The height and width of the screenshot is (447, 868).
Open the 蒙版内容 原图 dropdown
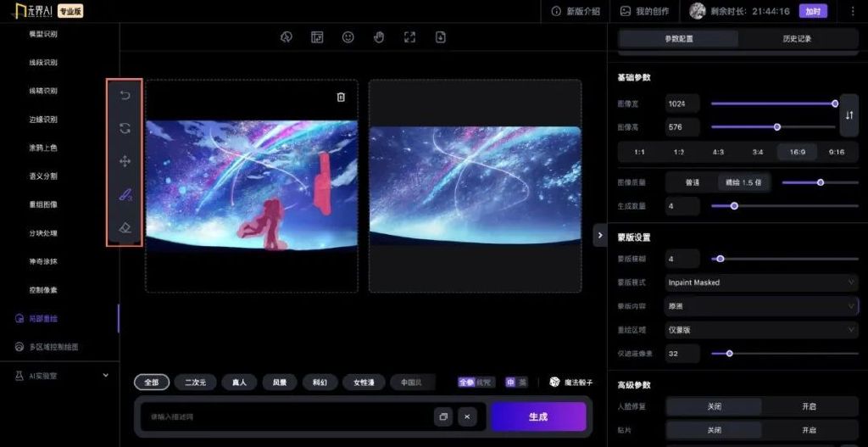(x=762, y=305)
